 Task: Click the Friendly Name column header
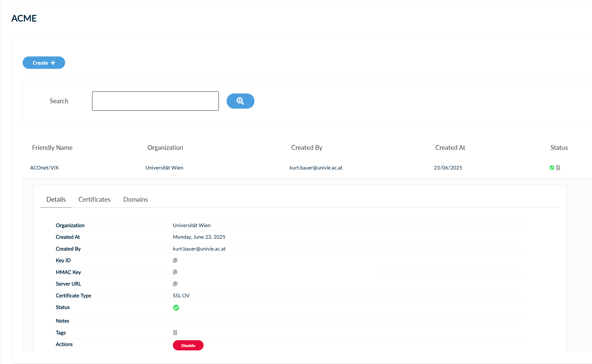(52, 147)
